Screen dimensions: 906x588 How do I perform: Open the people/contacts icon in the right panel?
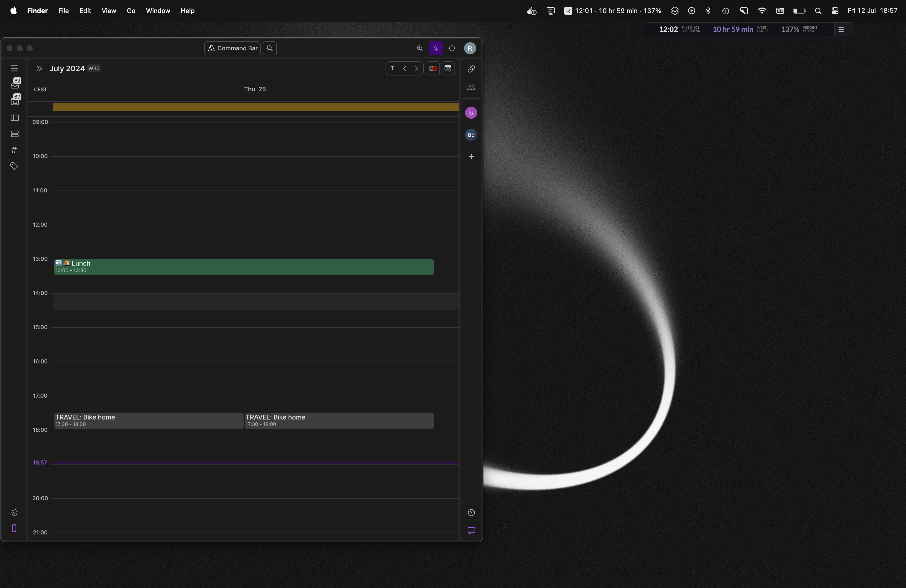471,88
